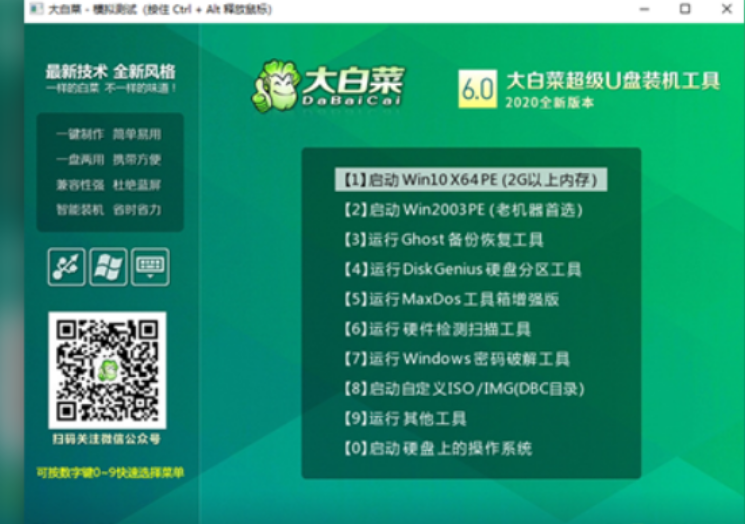745x524 pixels.
Task: Choose 【2】启动 Win2003PE (老机器首选)
Action: (x=463, y=210)
